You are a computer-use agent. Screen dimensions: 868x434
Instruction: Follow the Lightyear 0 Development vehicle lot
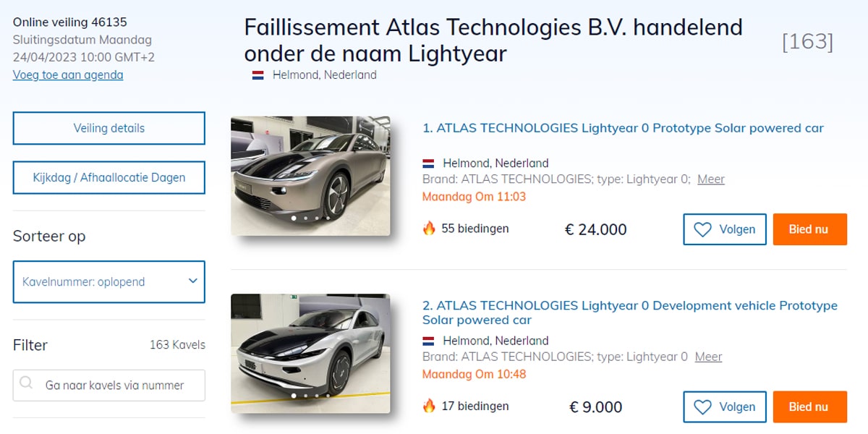click(724, 407)
